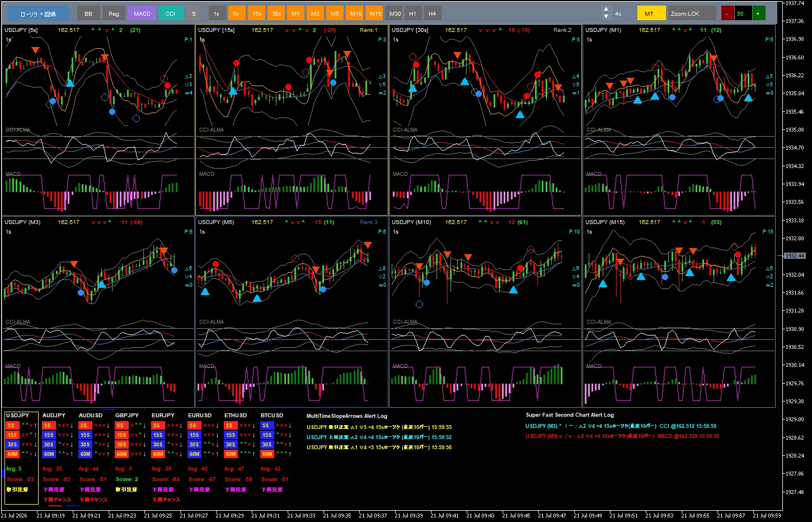This screenshot has height=522, width=812.
Task: Click the USDJPY [5s] chart title
Action: [21, 30]
